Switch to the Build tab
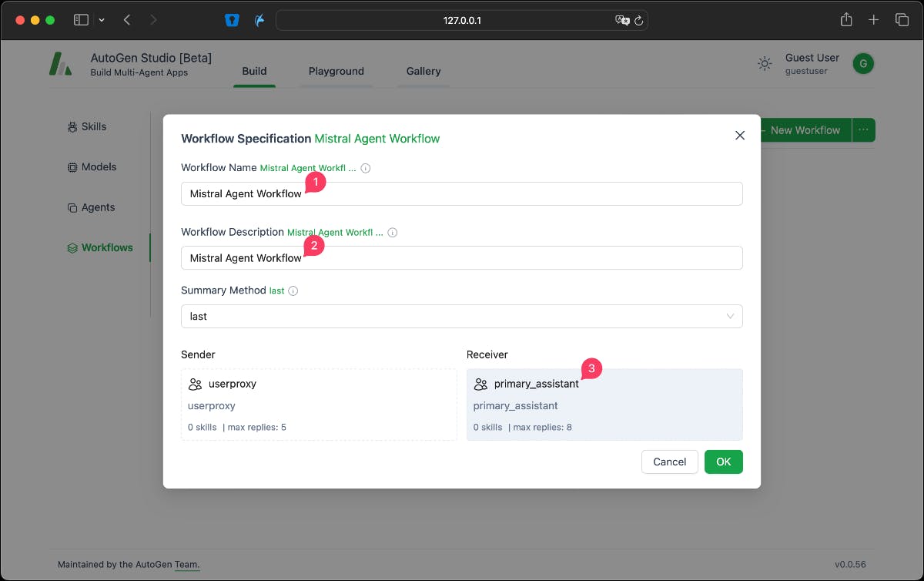This screenshot has height=581, width=924. tap(254, 71)
